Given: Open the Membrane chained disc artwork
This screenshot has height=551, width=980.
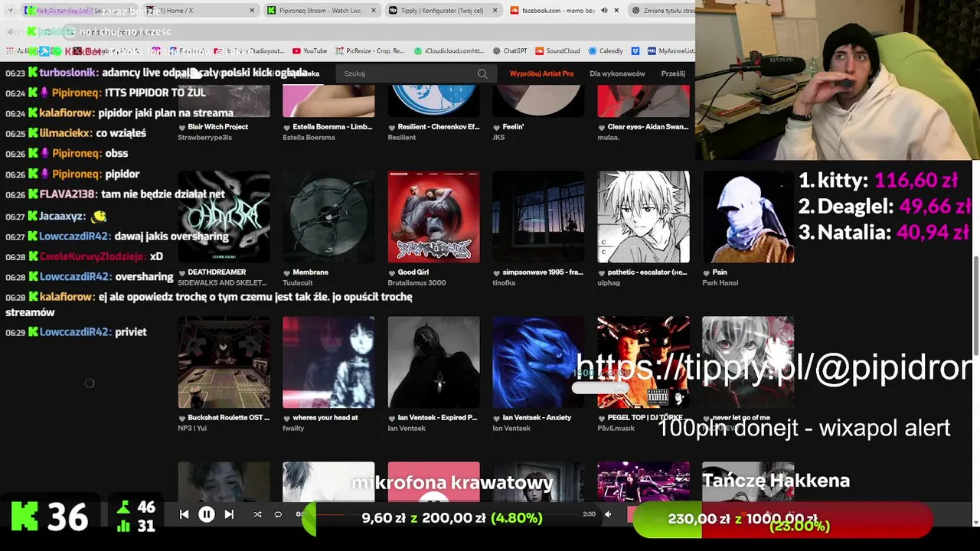Looking at the screenshot, I should 328,217.
